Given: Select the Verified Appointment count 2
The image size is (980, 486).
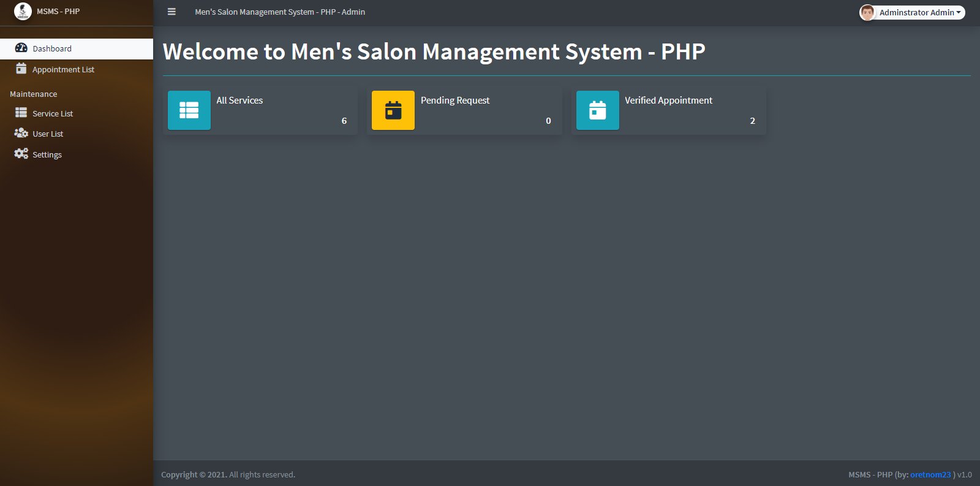Looking at the screenshot, I should [753, 121].
